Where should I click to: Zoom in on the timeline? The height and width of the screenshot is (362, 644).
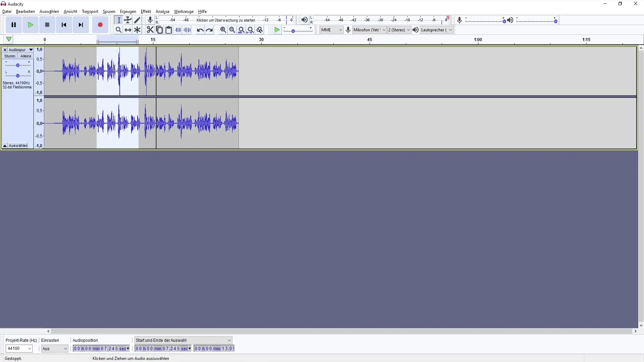pos(223,30)
